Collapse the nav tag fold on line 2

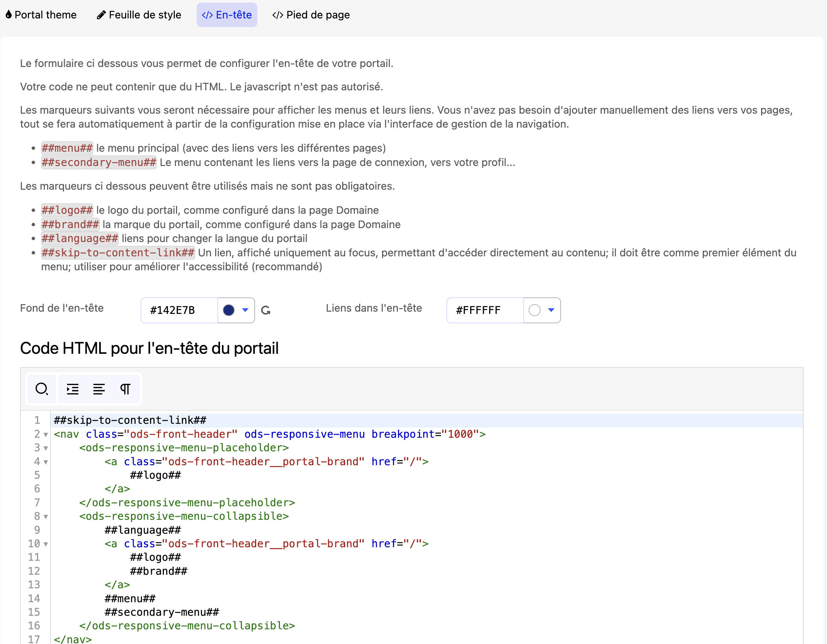click(46, 434)
